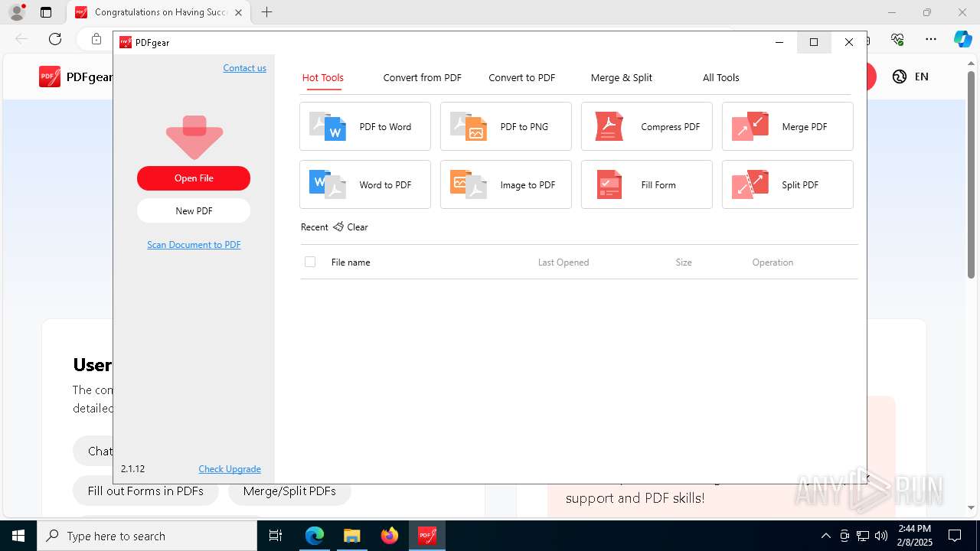Launch the Compress PDF tool
The height and width of the screenshot is (551, 980).
coord(647,126)
